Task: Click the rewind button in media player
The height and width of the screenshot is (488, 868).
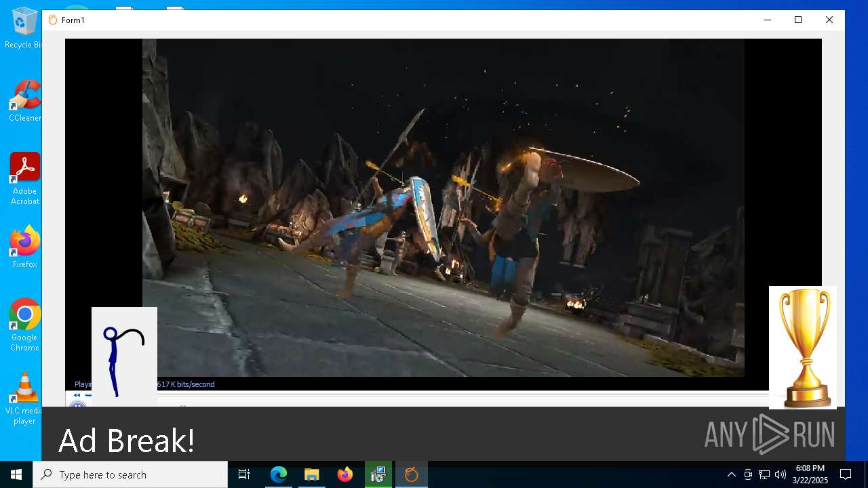Action: (77, 395)
